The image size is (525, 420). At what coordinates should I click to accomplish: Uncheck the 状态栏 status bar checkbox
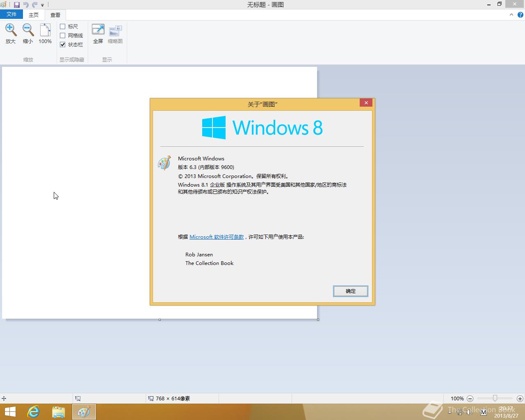(x=63, y=44)
